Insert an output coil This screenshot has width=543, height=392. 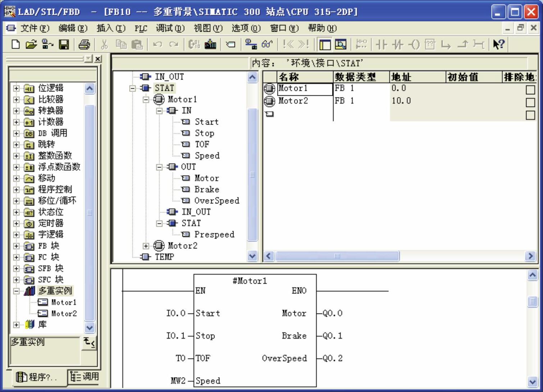[414, 44]
